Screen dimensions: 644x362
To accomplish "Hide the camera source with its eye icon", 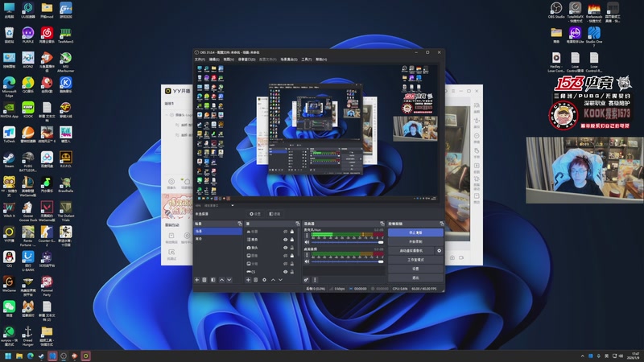I will [286, 248].
